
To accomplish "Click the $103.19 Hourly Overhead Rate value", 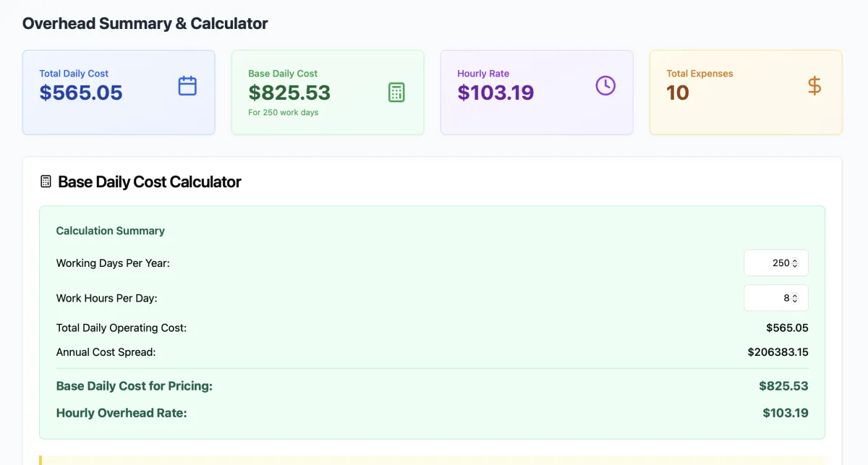I will (785, 414).
